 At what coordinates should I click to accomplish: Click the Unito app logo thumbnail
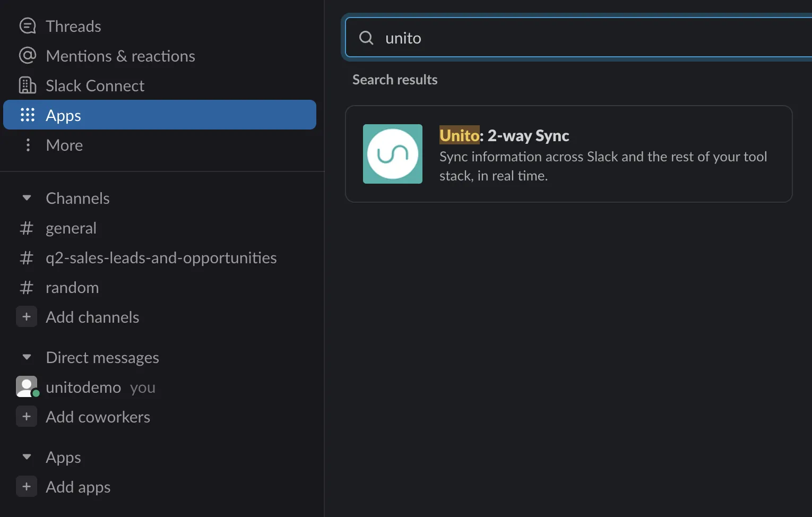(x=392, y=154)
